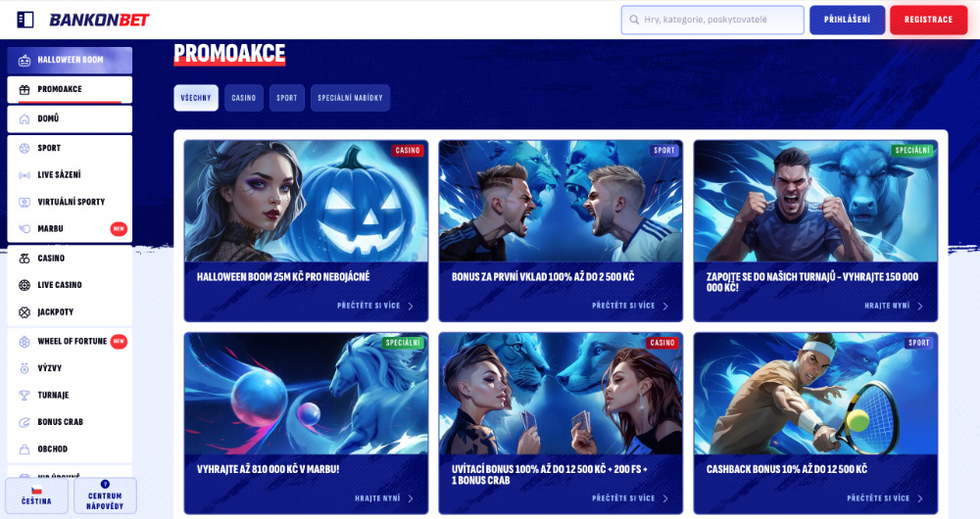Click the Speciální tag on tournaments card

(912, 151)
